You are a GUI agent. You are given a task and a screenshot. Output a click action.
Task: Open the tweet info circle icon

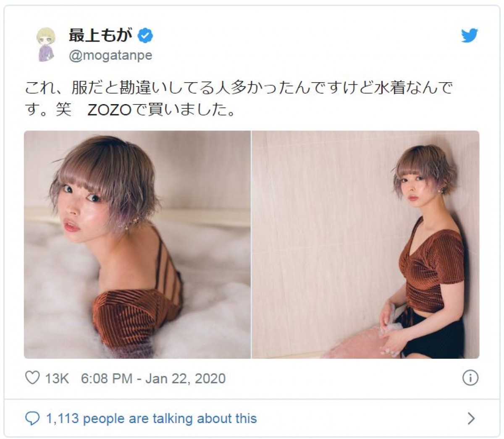click(x=470, y=378)
